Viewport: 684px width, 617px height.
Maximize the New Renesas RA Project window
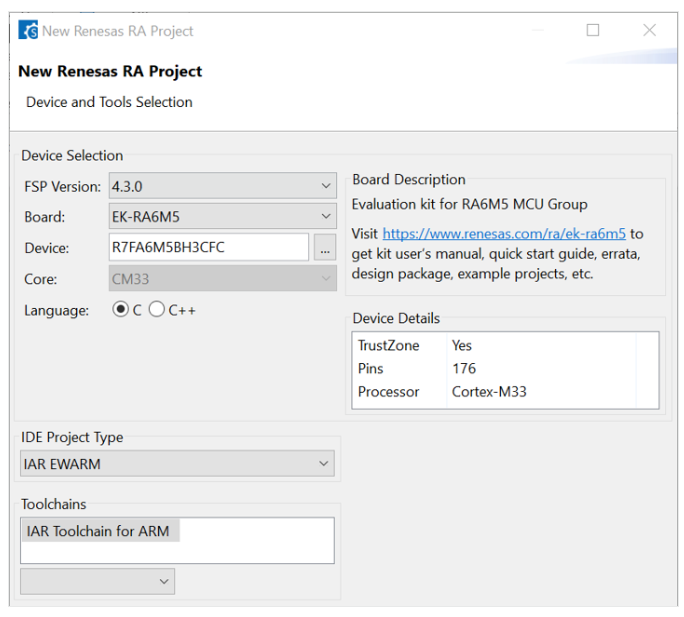point(592,30)
